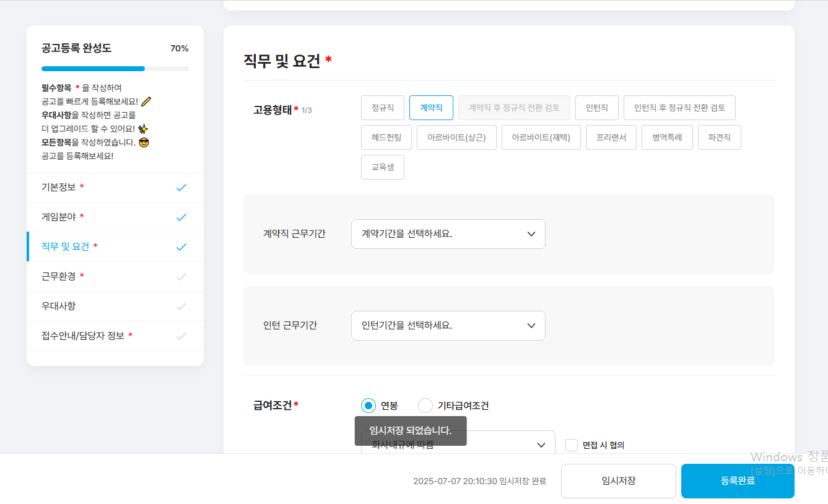
Task: Click the blue 등록완료 button
Action: 737,481
